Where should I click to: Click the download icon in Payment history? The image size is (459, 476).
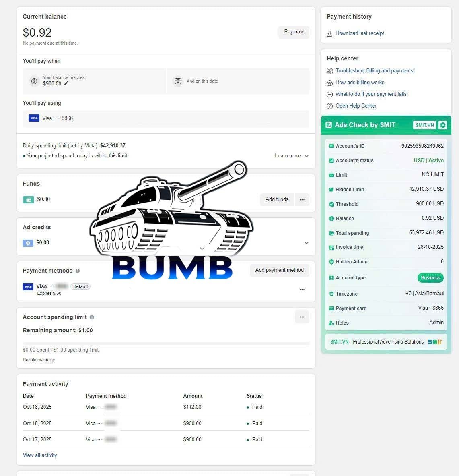click(329, 34)
